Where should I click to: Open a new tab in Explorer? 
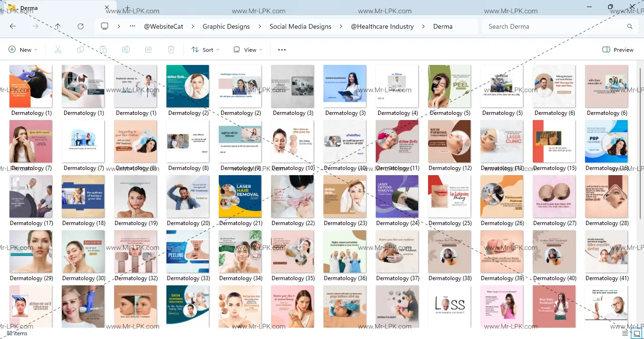point(127,8)
